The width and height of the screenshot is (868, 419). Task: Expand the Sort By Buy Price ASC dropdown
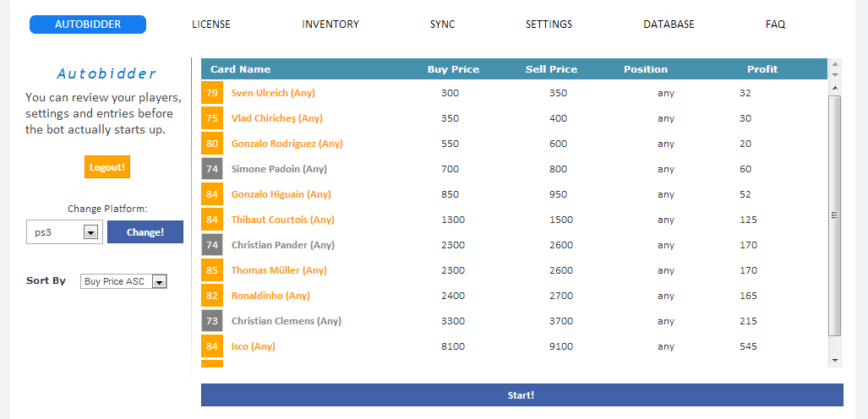[159, 282]
